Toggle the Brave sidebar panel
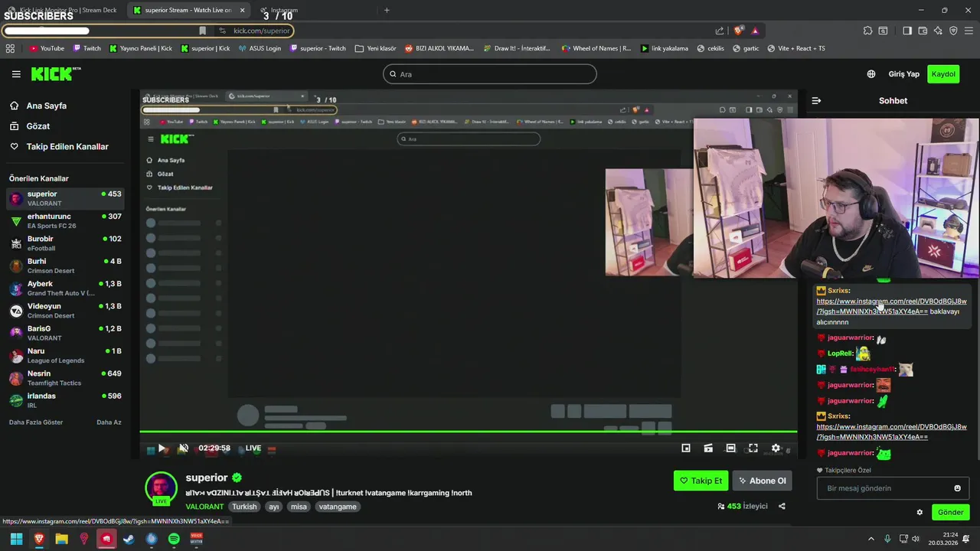 tap(907, 31)
